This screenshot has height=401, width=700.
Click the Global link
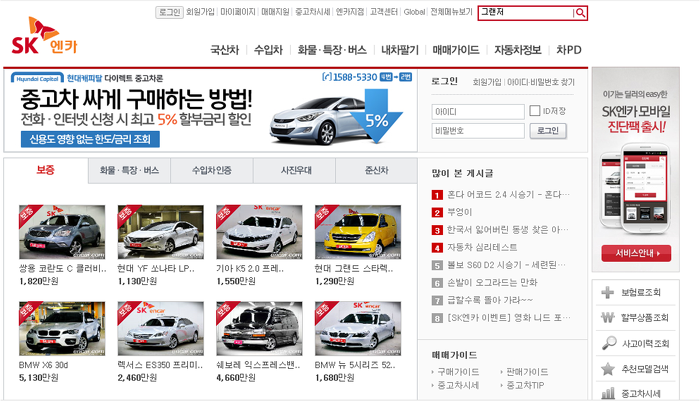click(414, 12)
